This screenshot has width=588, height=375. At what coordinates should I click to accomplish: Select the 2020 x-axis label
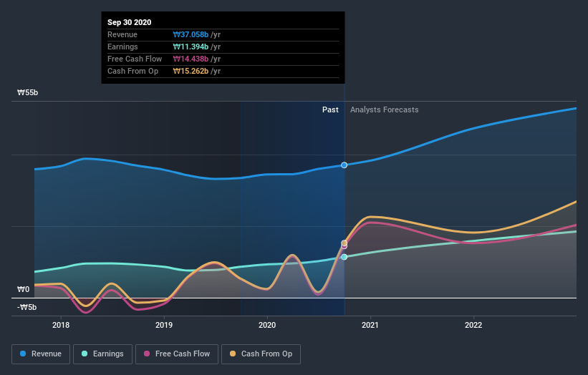(x=267, y=325)
